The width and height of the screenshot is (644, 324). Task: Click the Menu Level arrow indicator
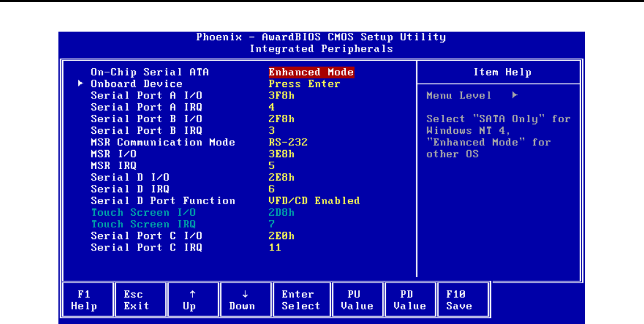point(515,95)
